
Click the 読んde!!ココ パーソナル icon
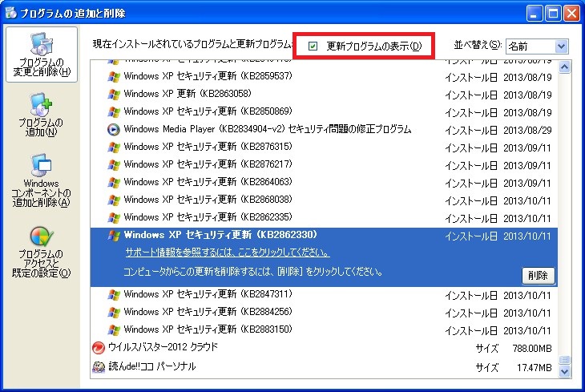[x=99, y=367]
